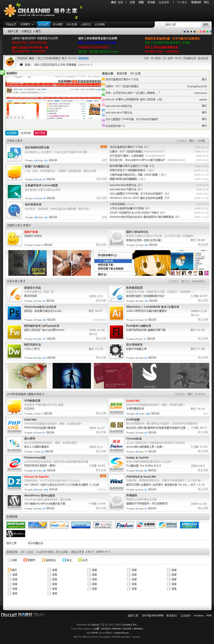Image resolution: width=214 pixels, height=644 pixels.
Task: Collapse the 设计者之家 category section
Action: (x=207, y=281)
